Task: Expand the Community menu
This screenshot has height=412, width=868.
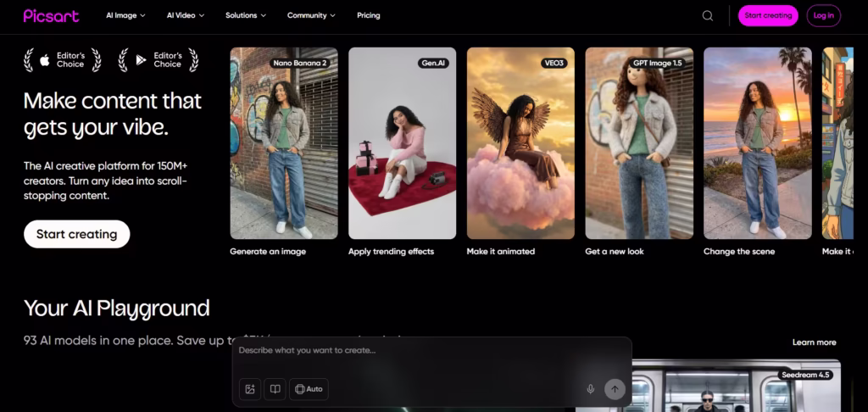Action: (x=311, y=15)
